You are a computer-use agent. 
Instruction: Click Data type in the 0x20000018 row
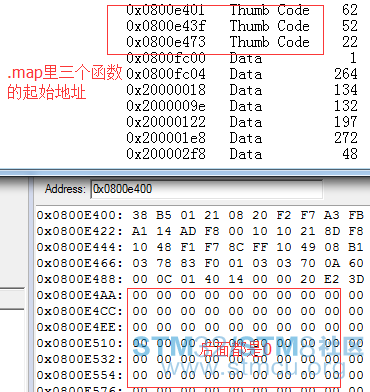[x=246, y=90]
